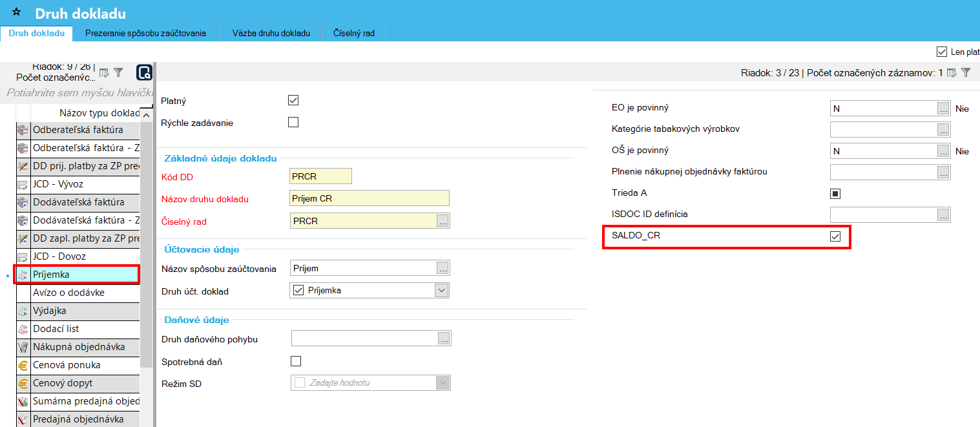The width and height of the screenshot is (980, 427).
Task: Click the favorite star icon beside title
Action: (x=17, y=12)
